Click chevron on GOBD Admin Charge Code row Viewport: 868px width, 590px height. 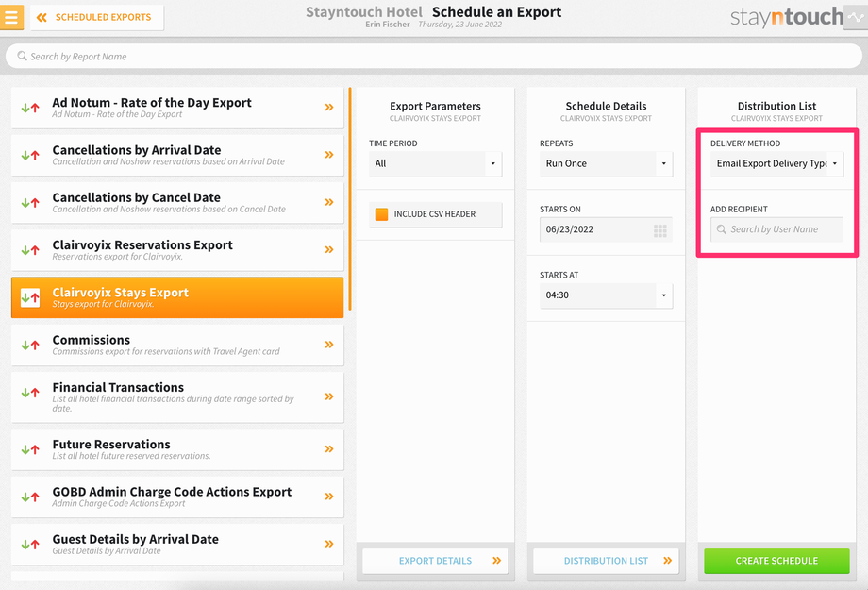click(329, 497)
